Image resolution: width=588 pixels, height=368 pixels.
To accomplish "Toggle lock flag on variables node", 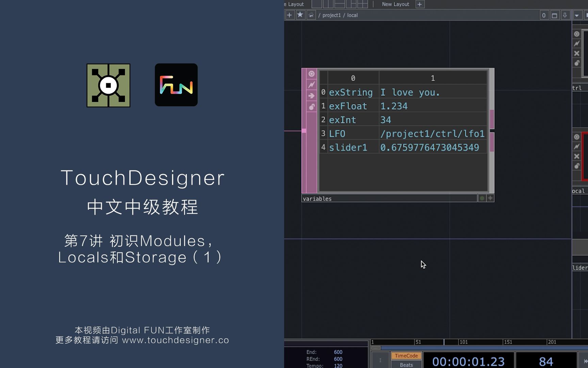I will pos(311,107).
